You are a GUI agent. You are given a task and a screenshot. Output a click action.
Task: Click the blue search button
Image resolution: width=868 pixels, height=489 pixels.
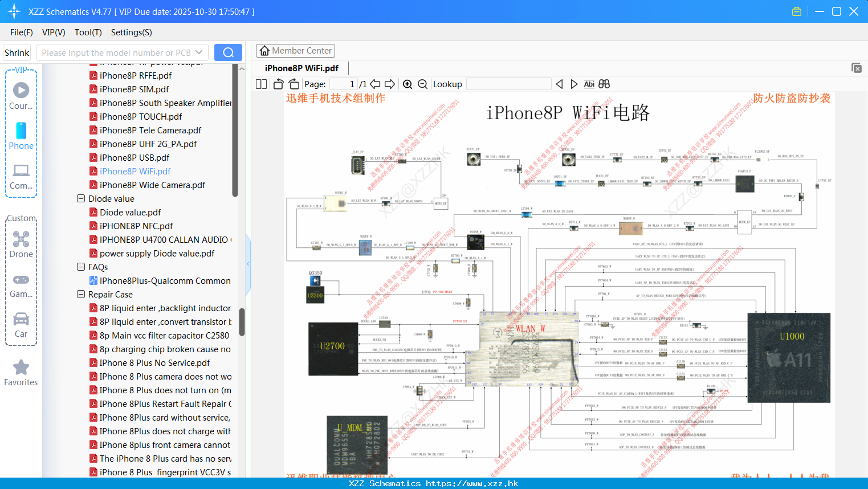point(228,52)
